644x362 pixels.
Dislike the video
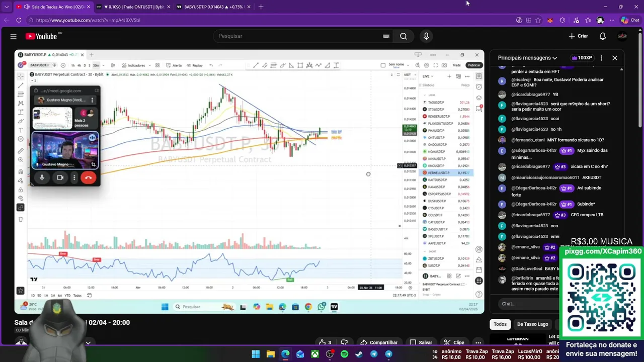(344, 342)
